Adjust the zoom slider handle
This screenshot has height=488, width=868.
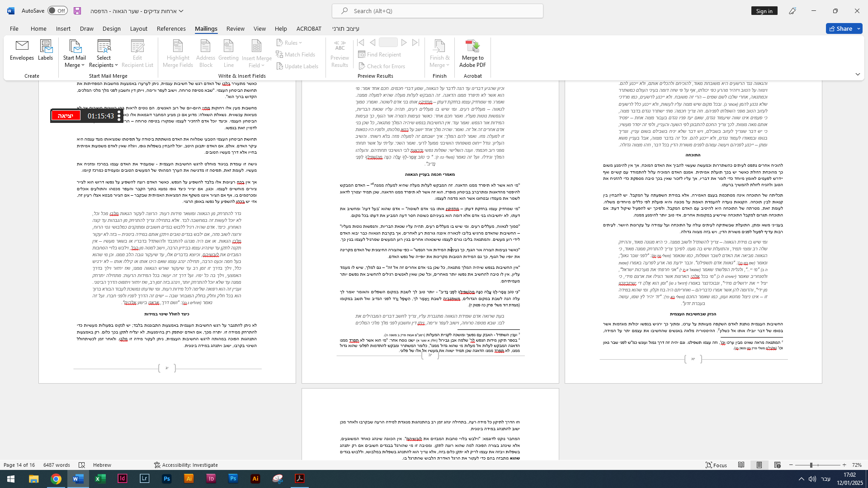point(811,465)
